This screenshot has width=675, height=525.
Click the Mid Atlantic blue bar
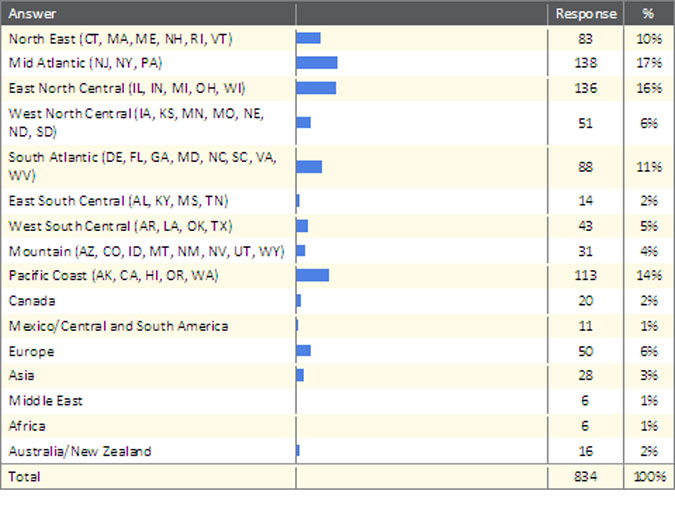[x=317, y=63]
